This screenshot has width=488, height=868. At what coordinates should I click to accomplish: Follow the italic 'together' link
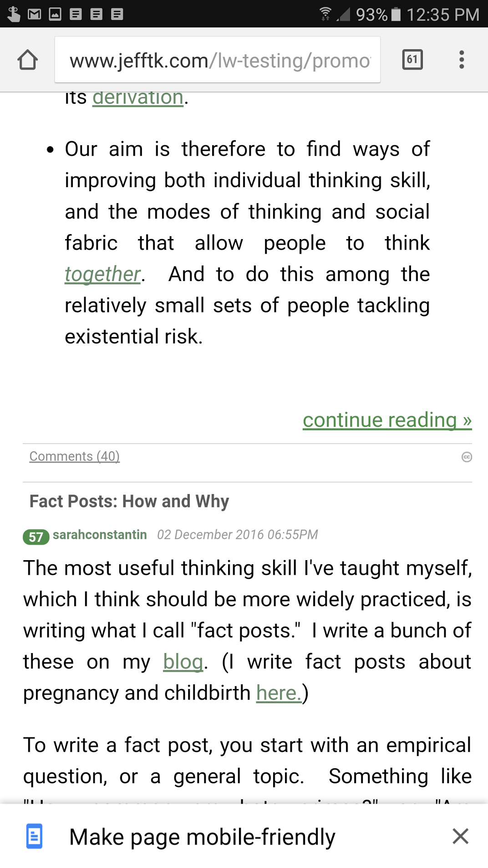point(102,274)
